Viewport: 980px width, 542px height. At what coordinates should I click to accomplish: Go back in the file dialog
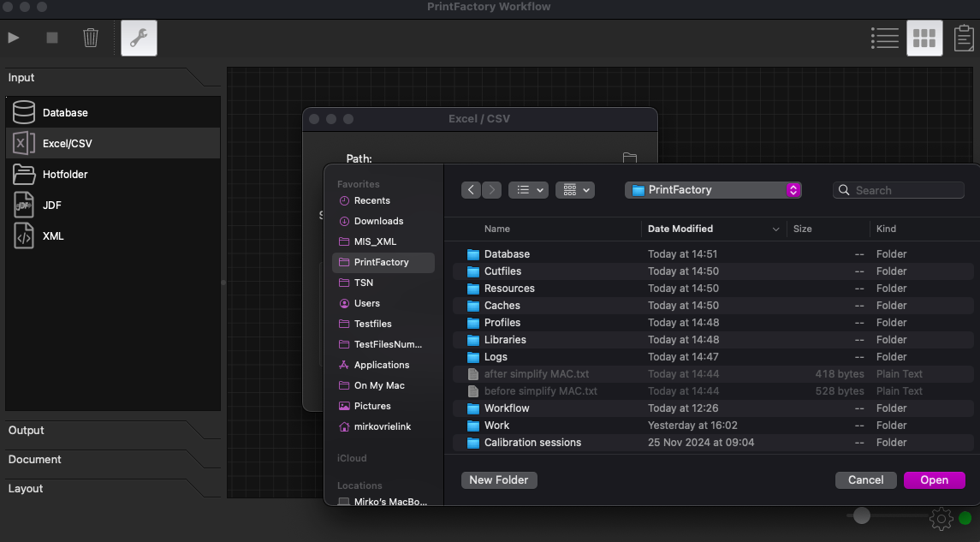471,190
